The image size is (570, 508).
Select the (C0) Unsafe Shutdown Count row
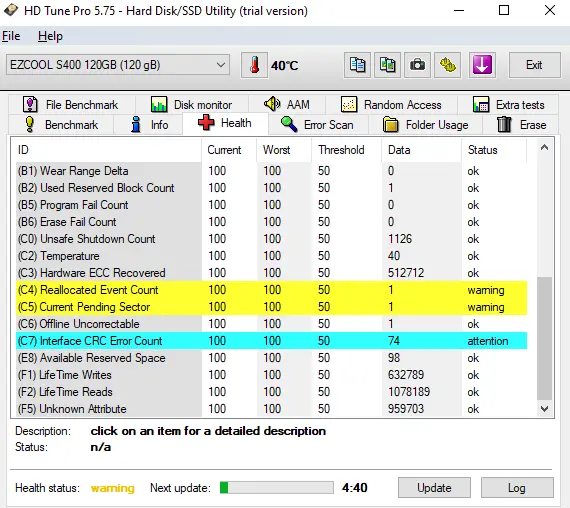272,239
